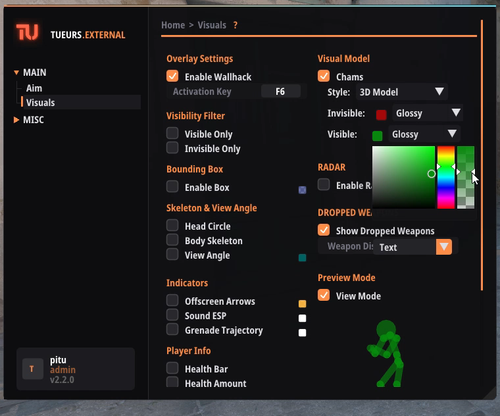Click inside the green saturation picker square

click(403, 177)
